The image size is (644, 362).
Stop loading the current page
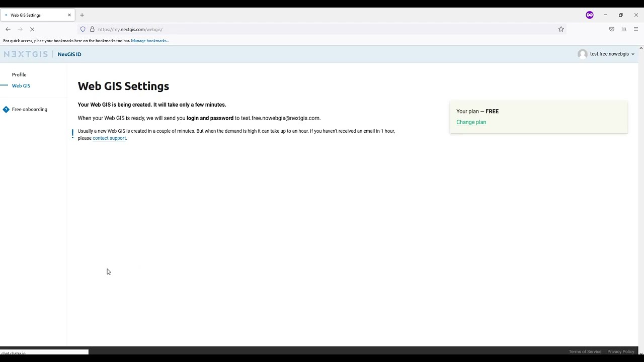(x=32, y=29)
